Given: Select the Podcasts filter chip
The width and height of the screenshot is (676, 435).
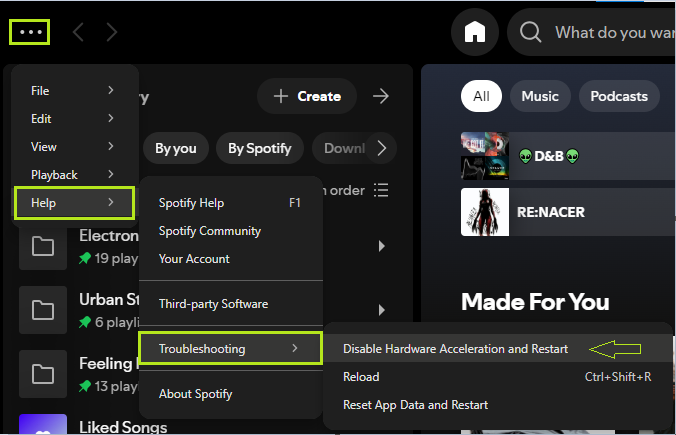Looking at the screenshot, I should 619,96.
